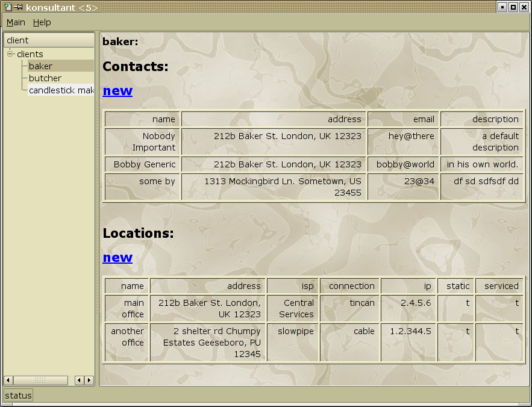Click location name 'another office'
The image size is (532, 407).
pos(127,337)
